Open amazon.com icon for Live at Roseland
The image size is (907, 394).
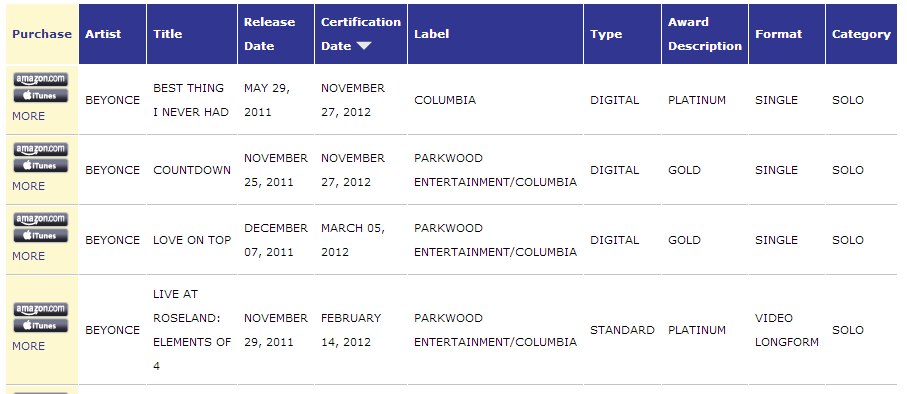pos(40,309)
